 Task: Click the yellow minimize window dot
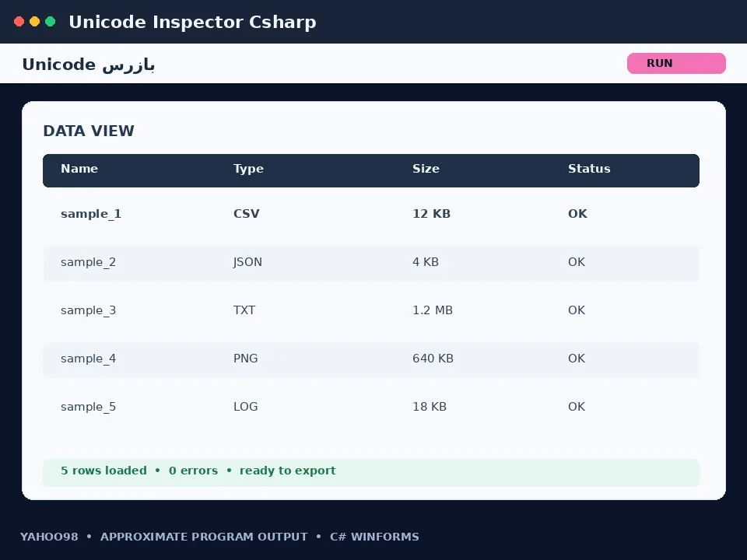[x=35, y=22]
